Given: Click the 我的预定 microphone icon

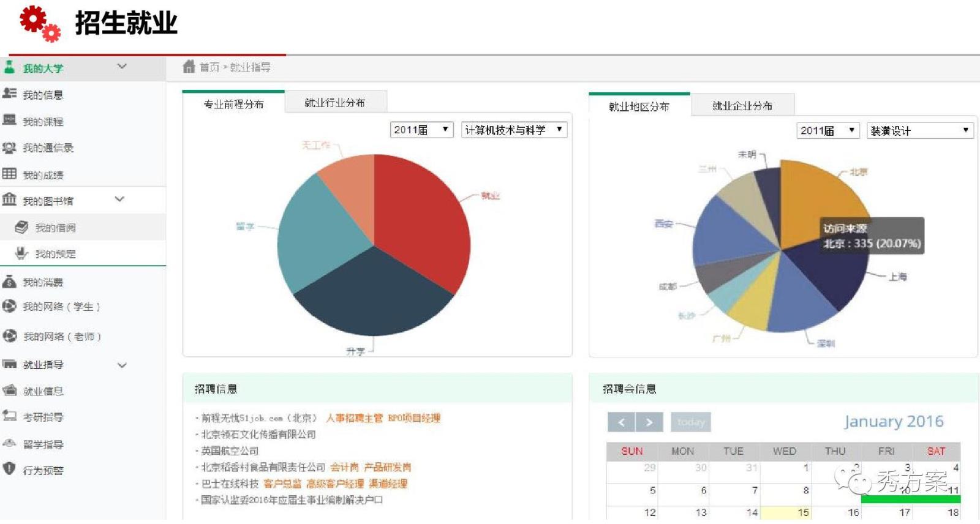Looking at the screenshot, I should point(21,253).
